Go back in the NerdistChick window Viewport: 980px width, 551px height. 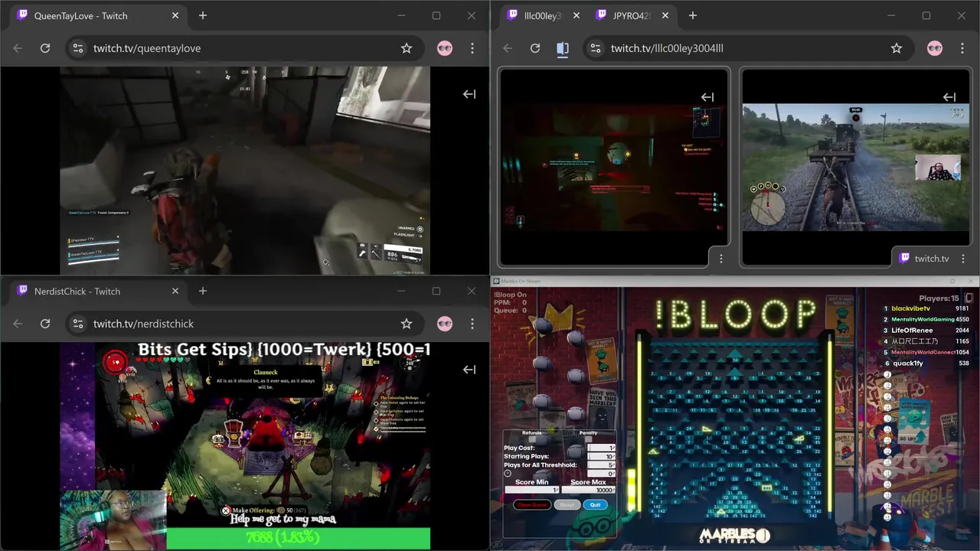tap(18, 324)
